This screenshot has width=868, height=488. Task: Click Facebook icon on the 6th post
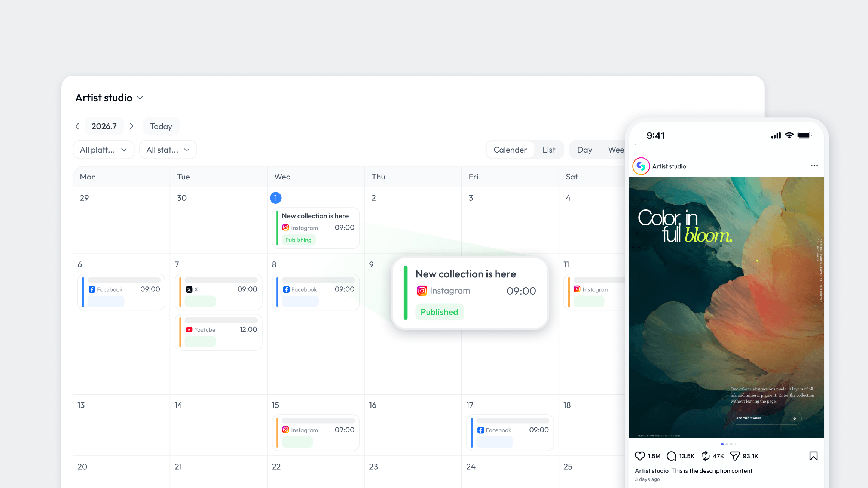click(x=92, y=289)
